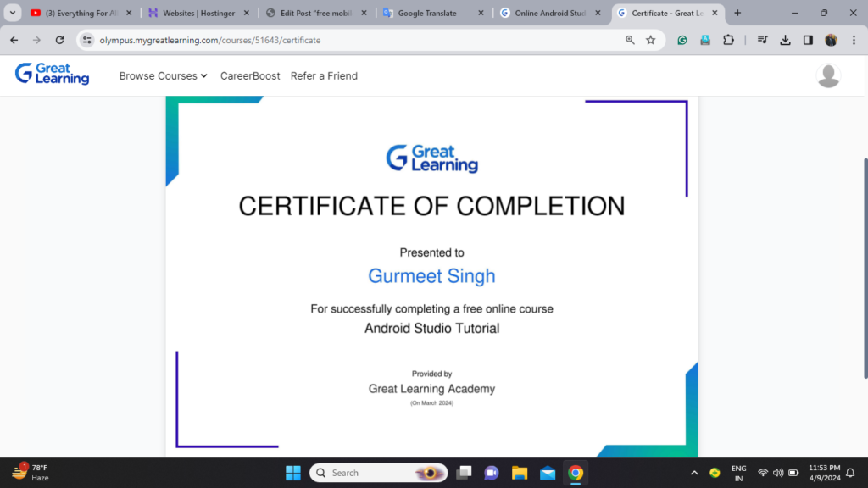Close the Online Android Studio tab
This screenshot has width=868, height=488.
pyautogui.click(x=598, y=13)
